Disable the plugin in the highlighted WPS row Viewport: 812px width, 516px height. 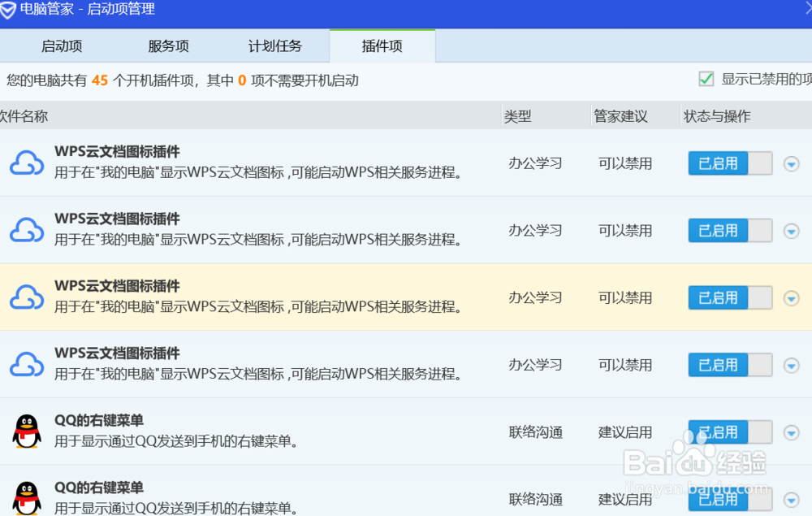pos(730,298)
